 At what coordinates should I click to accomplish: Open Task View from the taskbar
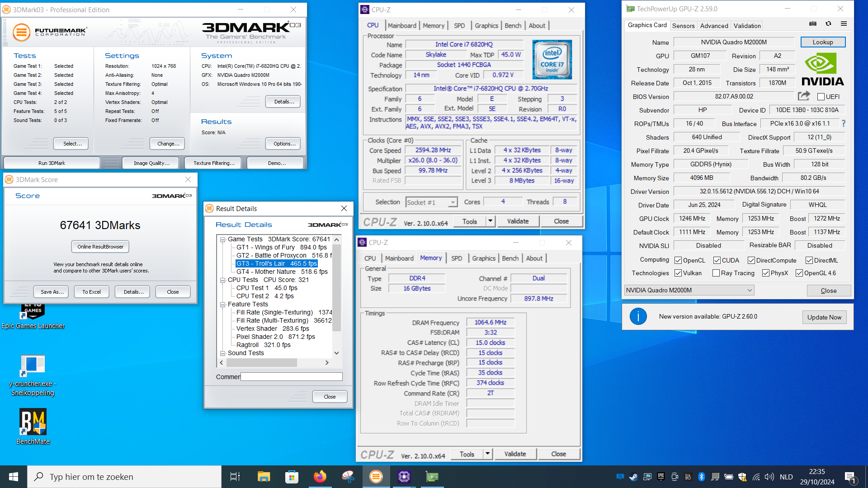pyautogui.click(x=235, y=477)
